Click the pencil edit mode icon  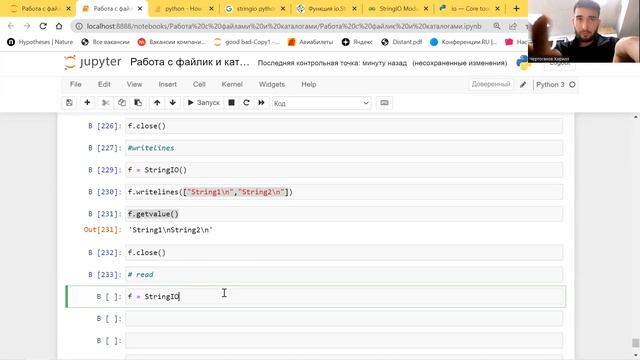[x=523, y=84]
